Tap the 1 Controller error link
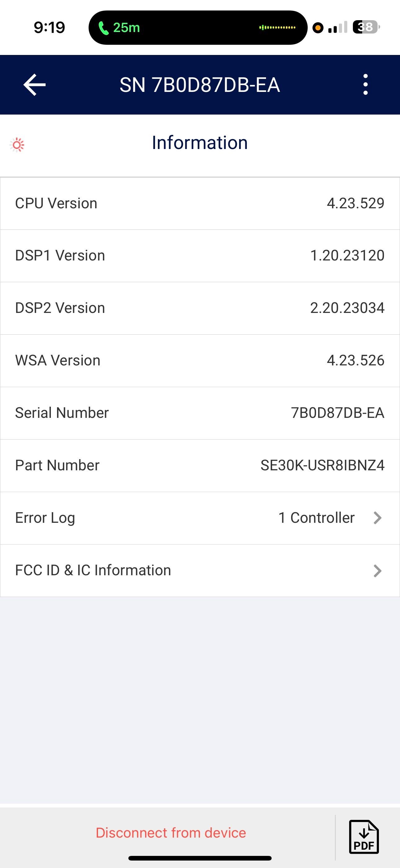 tap(316, 518)
